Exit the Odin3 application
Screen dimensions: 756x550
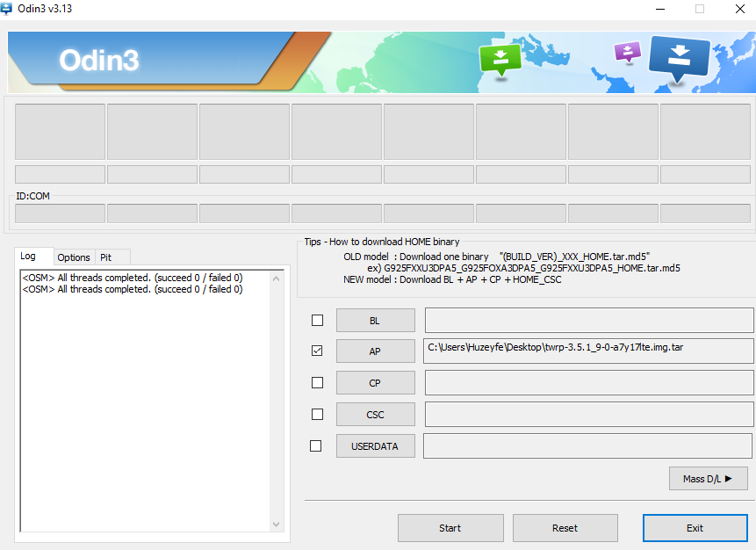pyautogui.click(x=695, y=528)
